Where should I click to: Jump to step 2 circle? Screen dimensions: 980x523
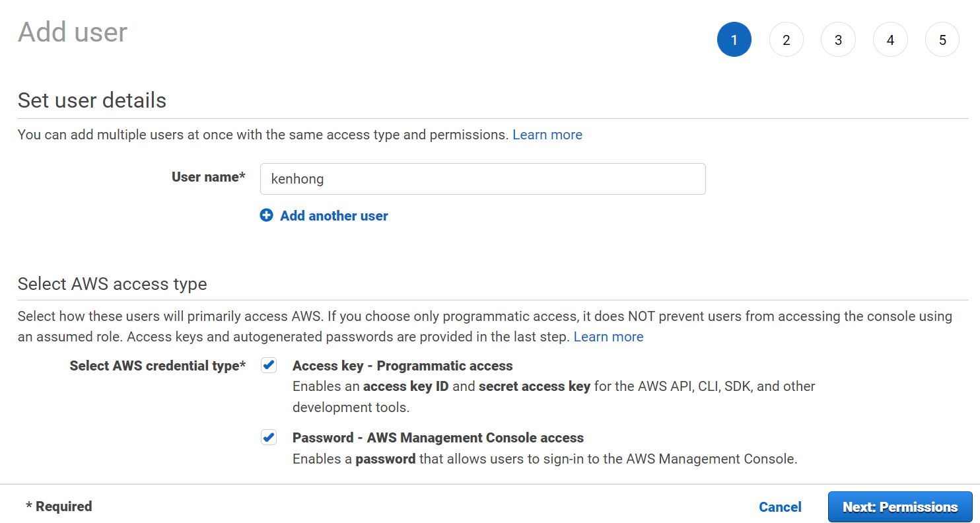click(x=786, y=40)
